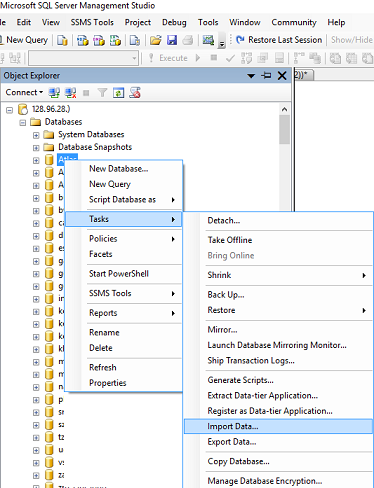Click the Database Engine Query icon
This screenshot has height=488, width=374.
[62, 40]
